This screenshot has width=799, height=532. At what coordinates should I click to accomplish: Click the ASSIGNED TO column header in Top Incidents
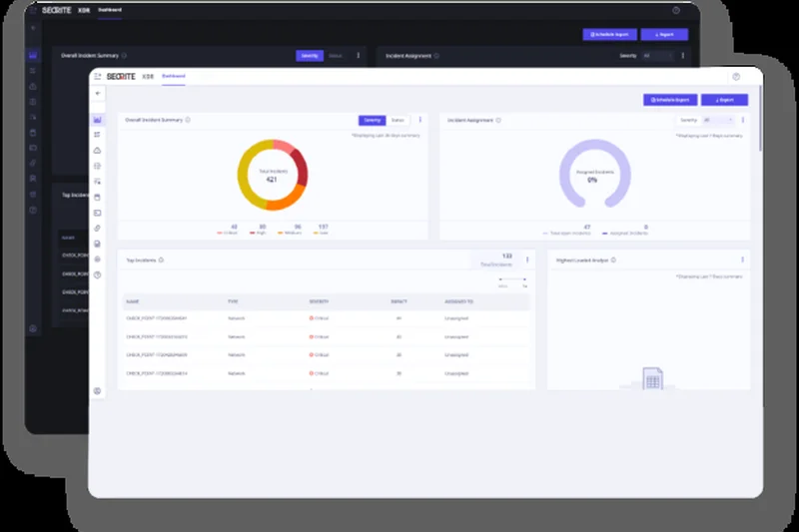(x=458, y=301)
